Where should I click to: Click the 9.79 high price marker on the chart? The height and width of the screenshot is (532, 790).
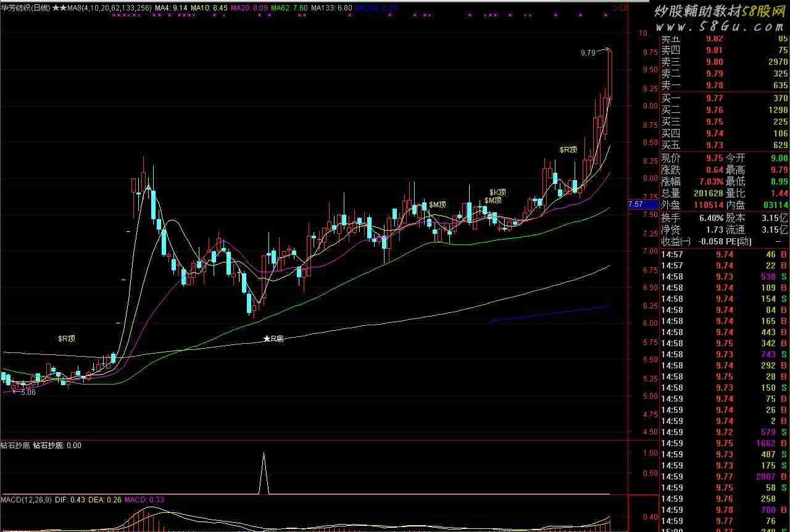tap(588, 53)
